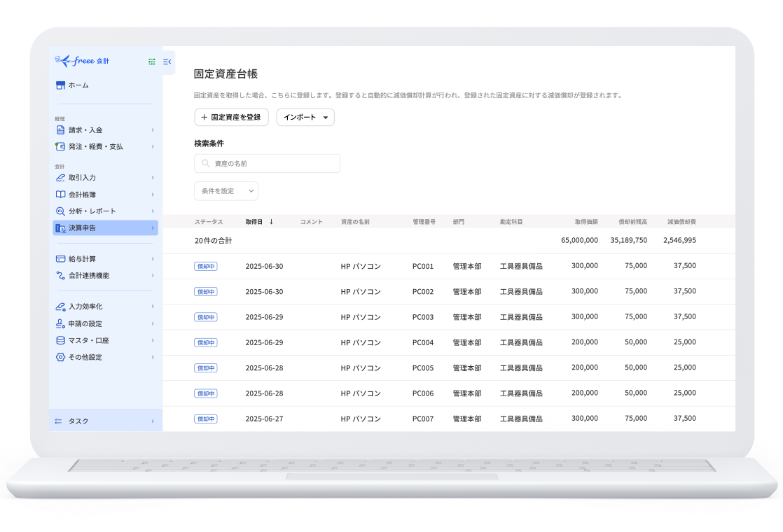Click the 償却前残高 column header
Screen dimensions: 783x532
(632, 222)
